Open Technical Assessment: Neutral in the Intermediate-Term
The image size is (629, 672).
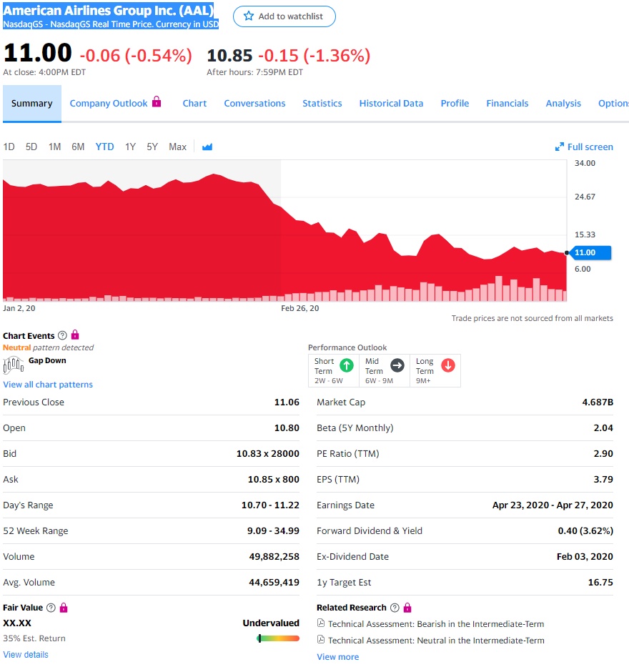436,640
